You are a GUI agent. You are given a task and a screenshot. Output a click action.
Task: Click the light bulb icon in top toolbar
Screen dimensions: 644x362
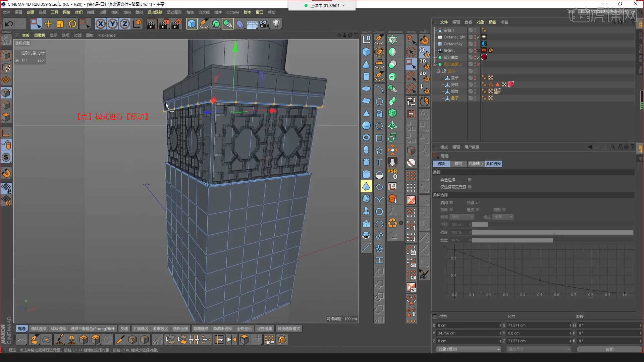coord(276,24)
